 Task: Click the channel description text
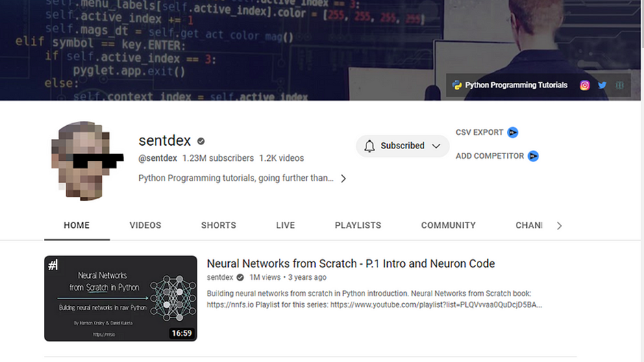(x=236, y=178)
